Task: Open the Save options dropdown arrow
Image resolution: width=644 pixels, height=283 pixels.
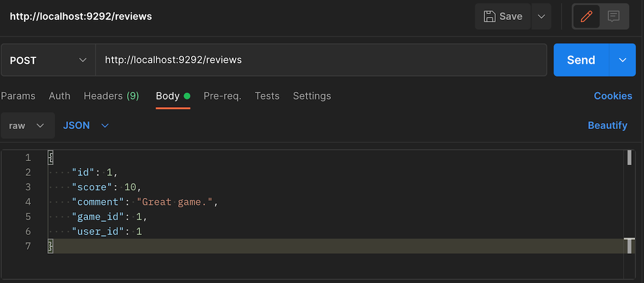Action: point(541,16)
